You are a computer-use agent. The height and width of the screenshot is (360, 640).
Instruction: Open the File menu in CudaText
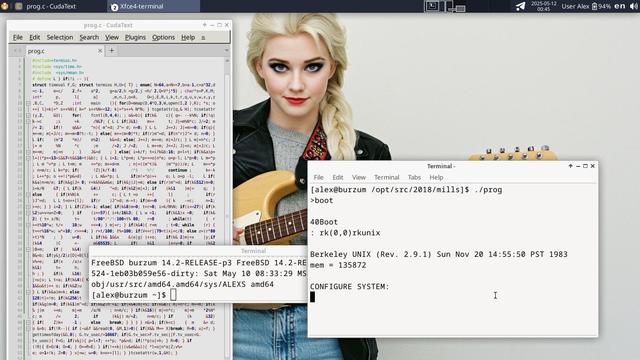click(18, 37)
